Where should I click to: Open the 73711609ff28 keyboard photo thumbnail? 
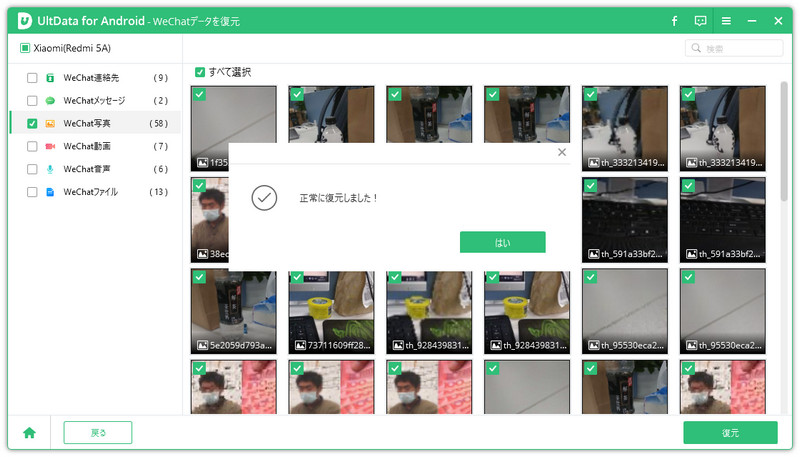click(331, 312)
